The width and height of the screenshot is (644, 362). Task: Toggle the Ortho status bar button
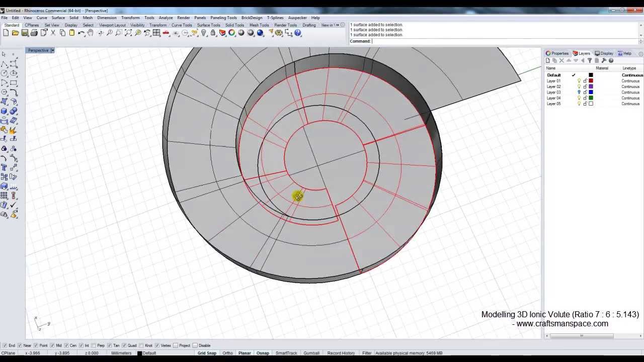coord(227,353)
